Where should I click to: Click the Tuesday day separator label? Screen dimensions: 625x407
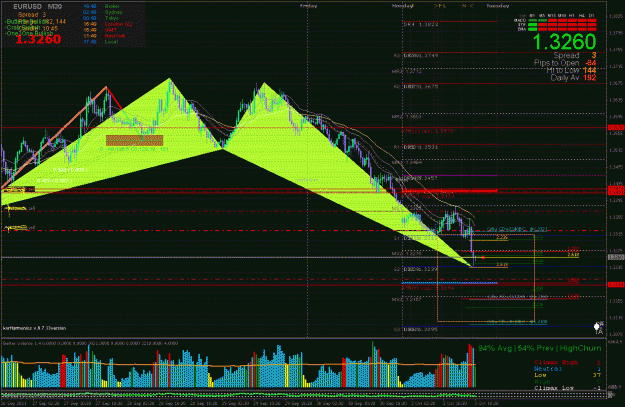(498, 6)
